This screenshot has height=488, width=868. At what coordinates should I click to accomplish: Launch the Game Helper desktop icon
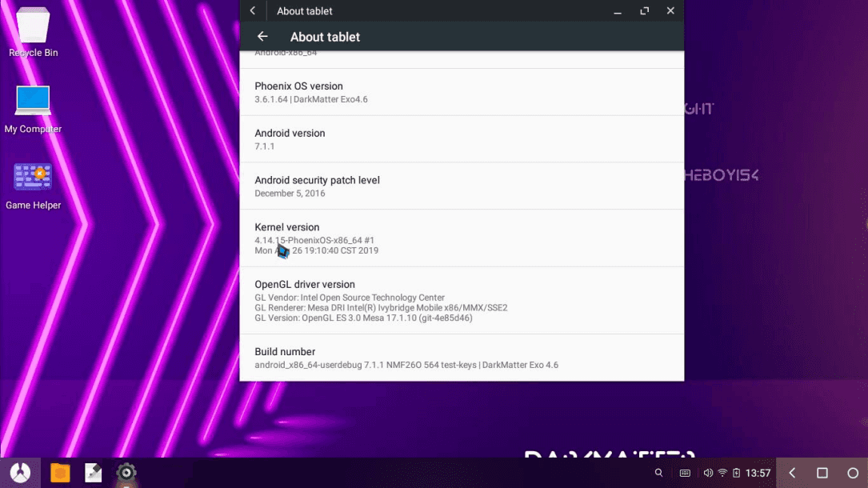(34, 186)
